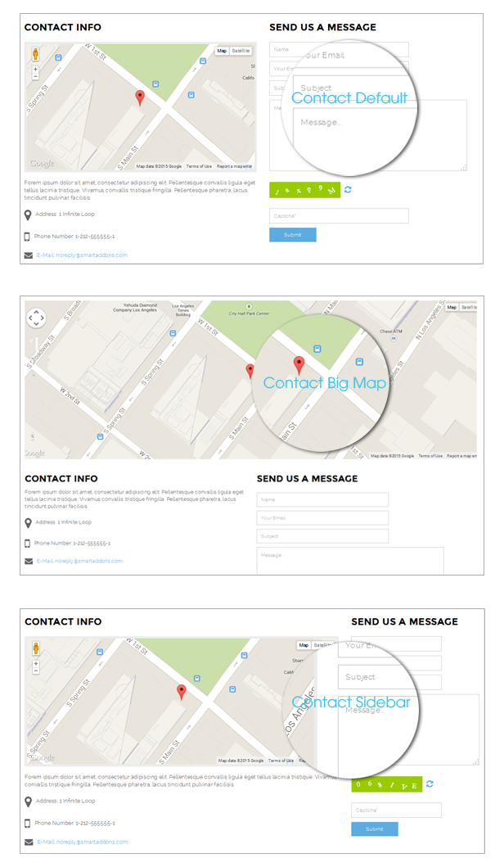Click the envelope icon in Contact Sidebar info
The height and width of the screenshot is (867, 504).
coord(29,842)
